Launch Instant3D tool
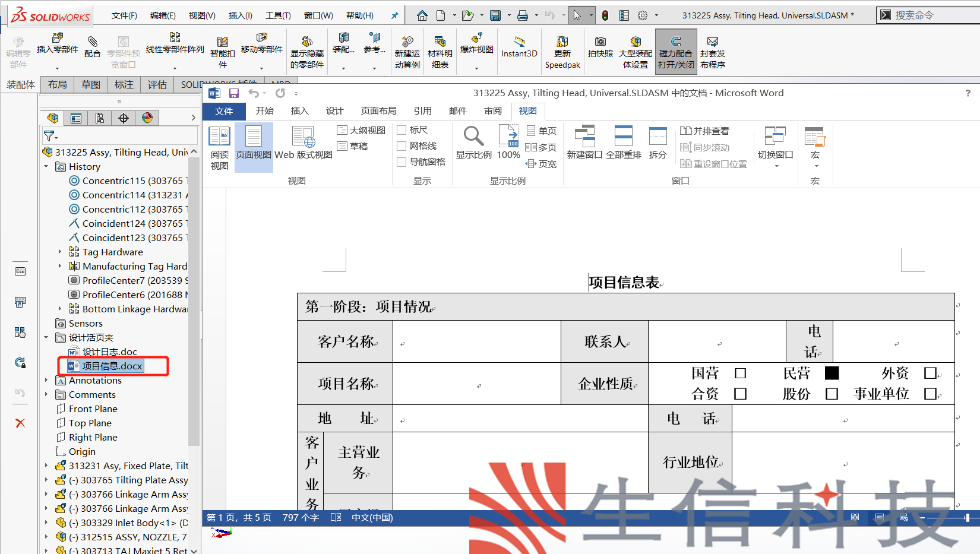Screen dimensions: 980x554 point(519,46)
